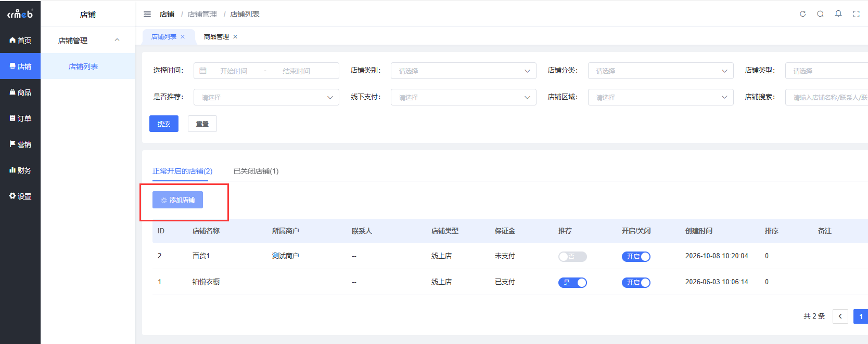
Task: Toggle fullscreen icon in header
Action: (x=856, y=14)
